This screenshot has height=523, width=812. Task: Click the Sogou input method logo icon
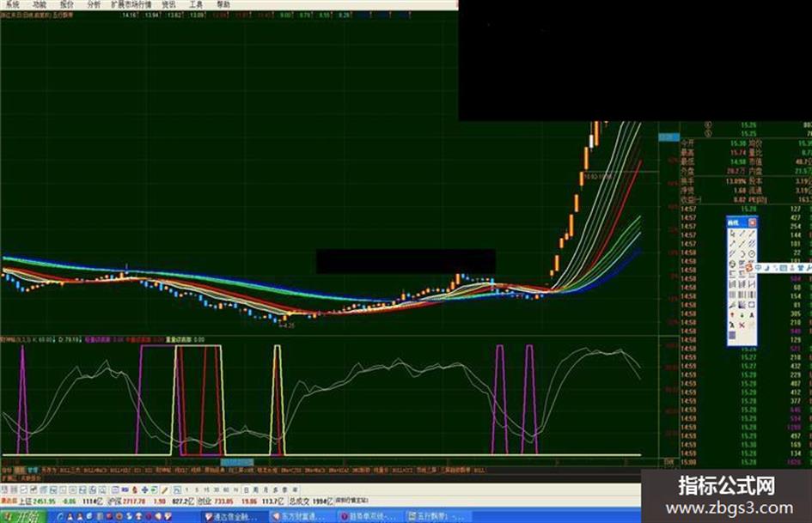click(x=748, y=267)
